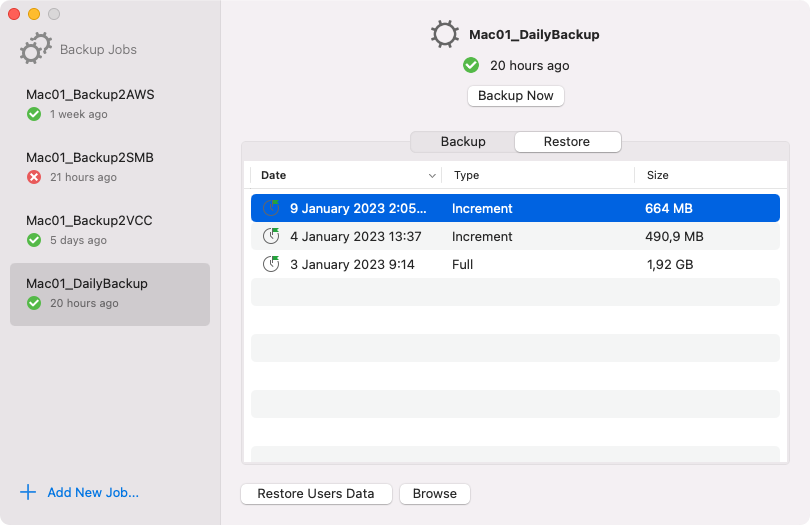
Task: Click Restore Users Data button
Action: click(x=316, y=494)
